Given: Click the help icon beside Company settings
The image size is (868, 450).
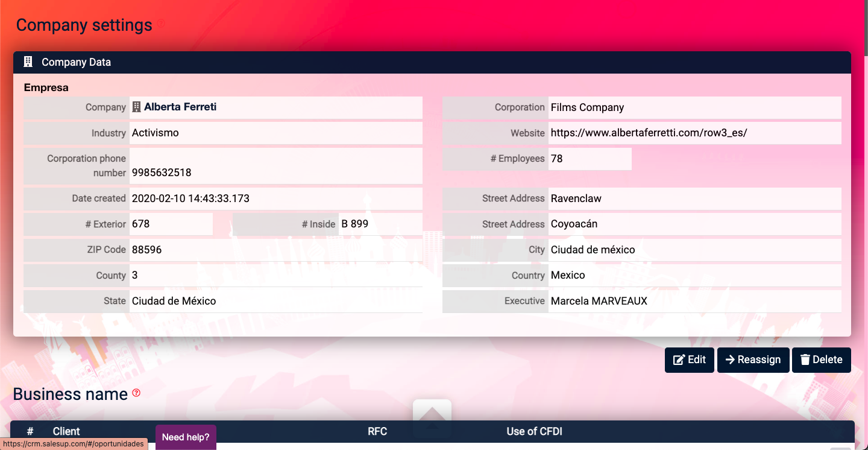Looking at the screenshot, I should pos(161,24).
